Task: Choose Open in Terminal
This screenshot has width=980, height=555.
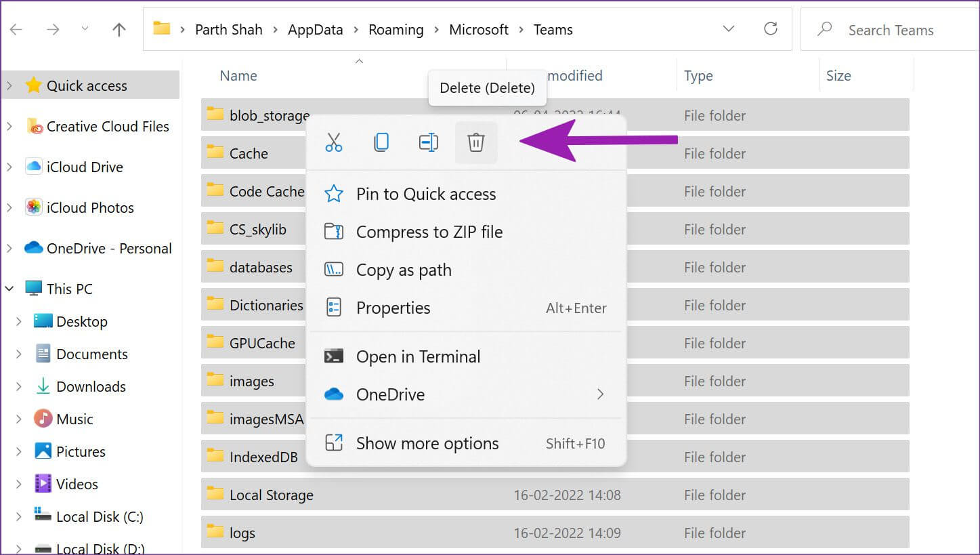Action: tap(465, 356)
